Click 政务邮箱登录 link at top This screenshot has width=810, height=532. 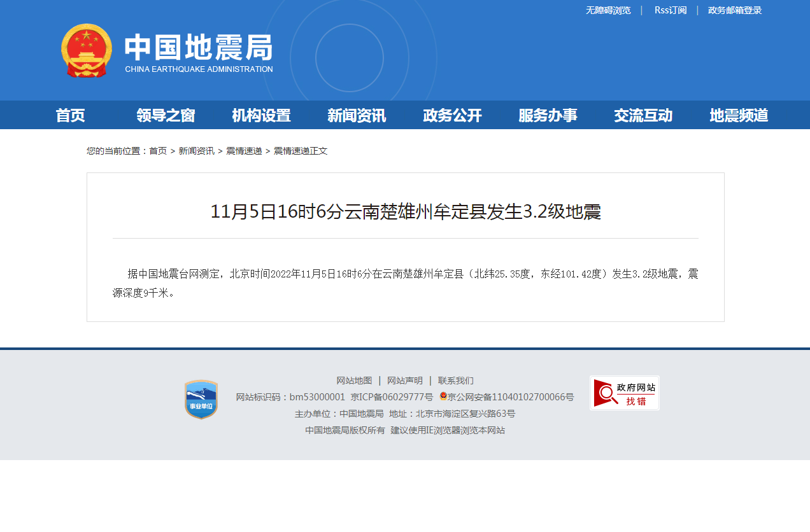pyautogui.click(x=735, y=10)
